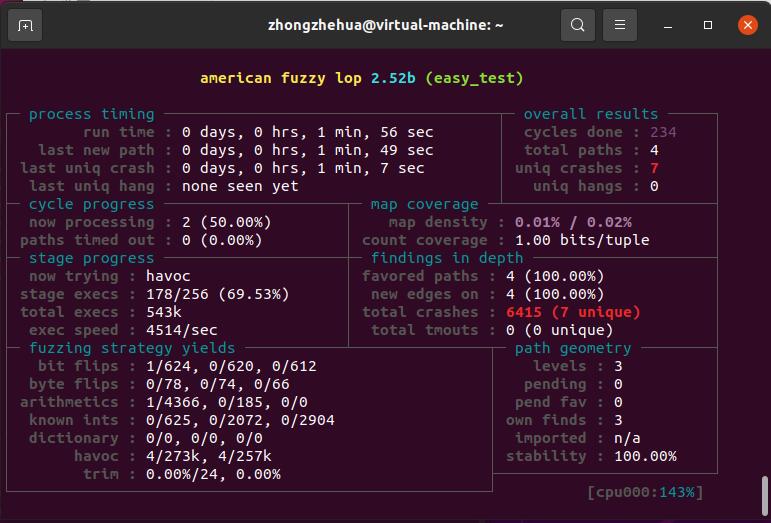Click favored paths value 4 (100.00%)
The image size is (771, 523).
(x=555, y=276)
